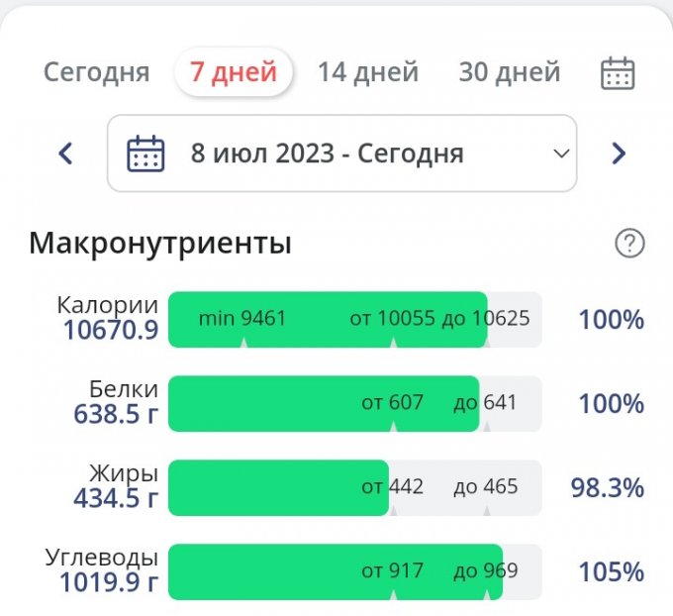Expand the date range dropdown chevron

[560, 154]
